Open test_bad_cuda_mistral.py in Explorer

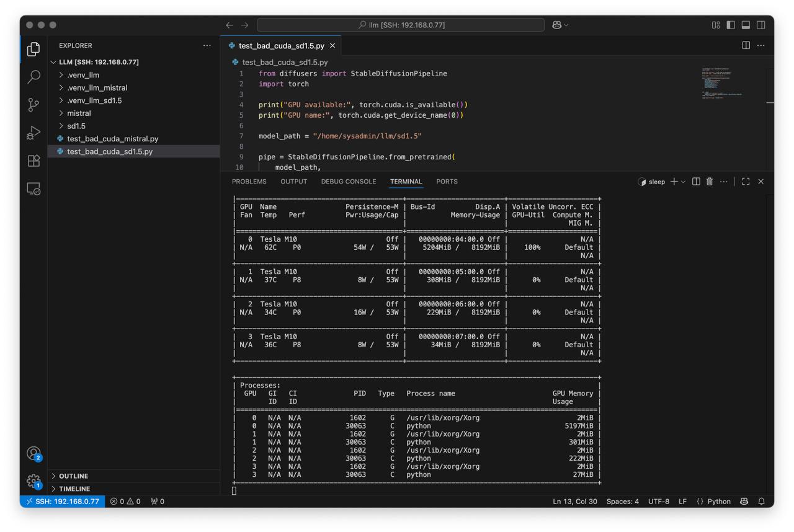tap(133, 138)
